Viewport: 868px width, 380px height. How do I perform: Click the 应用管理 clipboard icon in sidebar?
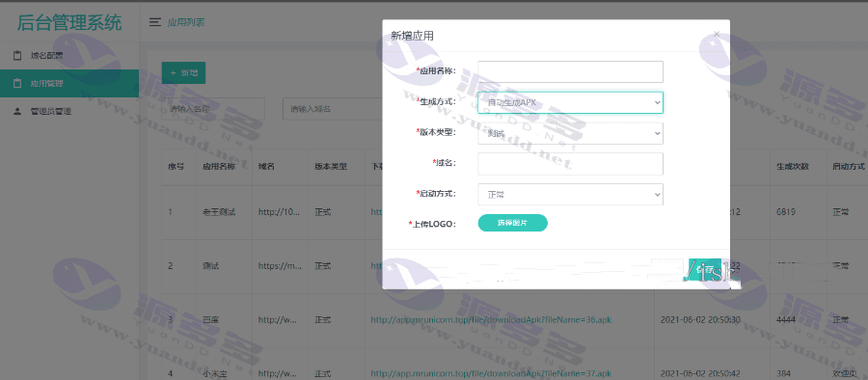click(17, 84)
